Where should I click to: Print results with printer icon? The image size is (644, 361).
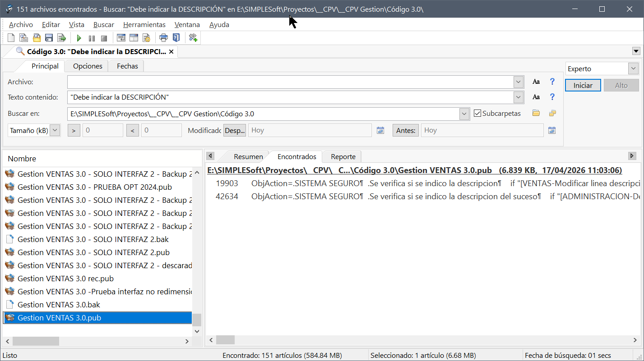163,38
